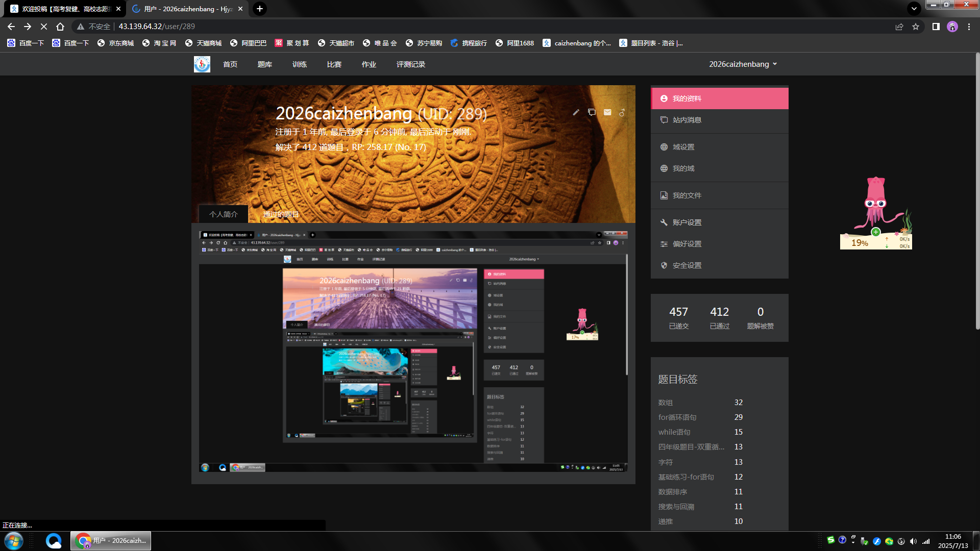Open 首页 in the navigation bar
Image resolution: width=980 pixels, height=551 pixels.
[230, 64]
